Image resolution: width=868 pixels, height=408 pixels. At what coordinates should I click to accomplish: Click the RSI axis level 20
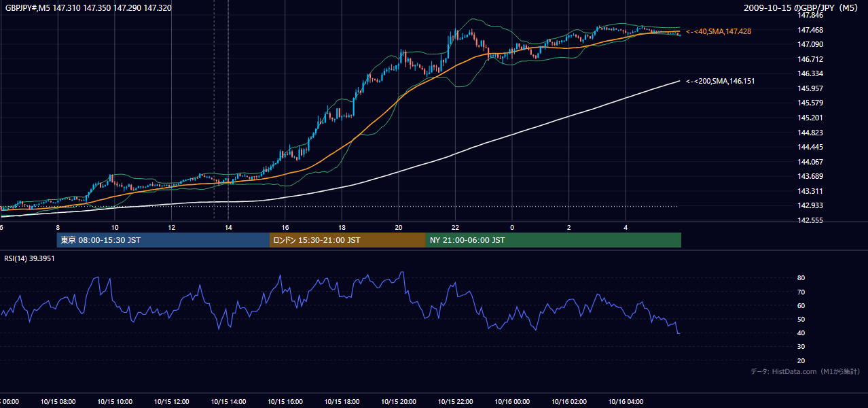pyautogui.click(x=801, y=360)
